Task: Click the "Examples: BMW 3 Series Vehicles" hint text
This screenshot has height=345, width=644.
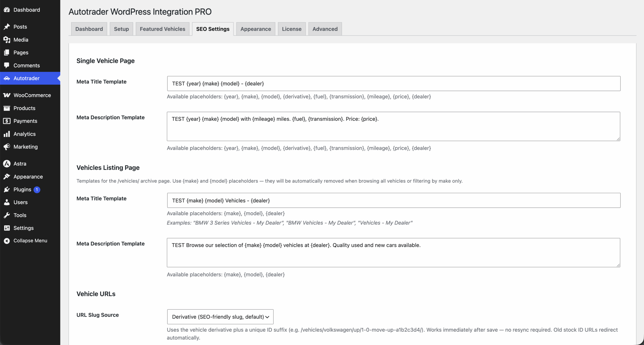Action: click(x=290, y=223)
